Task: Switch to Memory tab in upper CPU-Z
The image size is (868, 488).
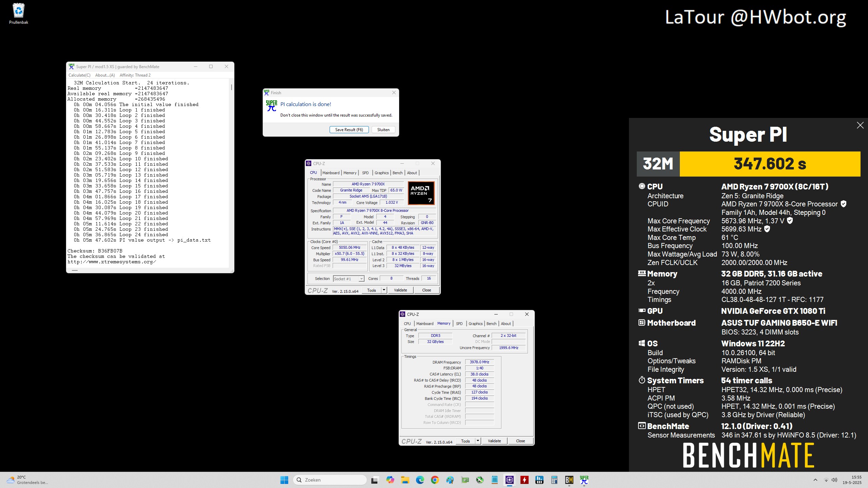Action: click(350, 173)
